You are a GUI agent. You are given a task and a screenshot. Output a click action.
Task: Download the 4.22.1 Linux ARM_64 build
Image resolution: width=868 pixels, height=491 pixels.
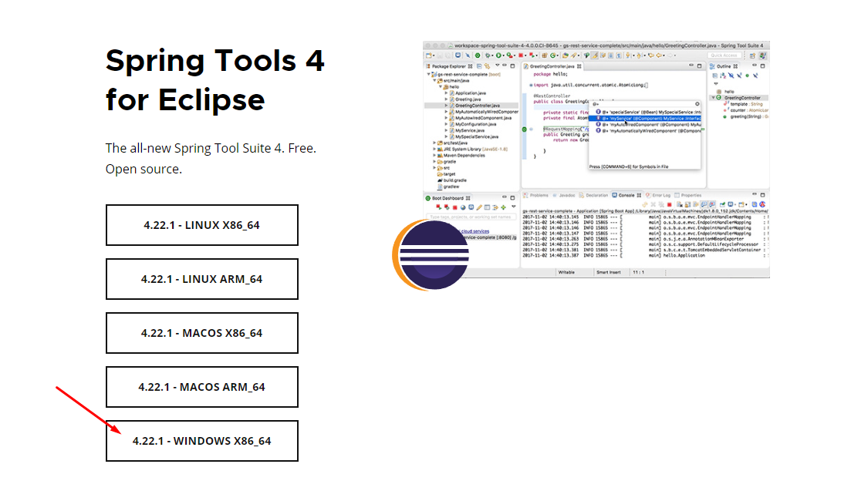tap(202, 279)
